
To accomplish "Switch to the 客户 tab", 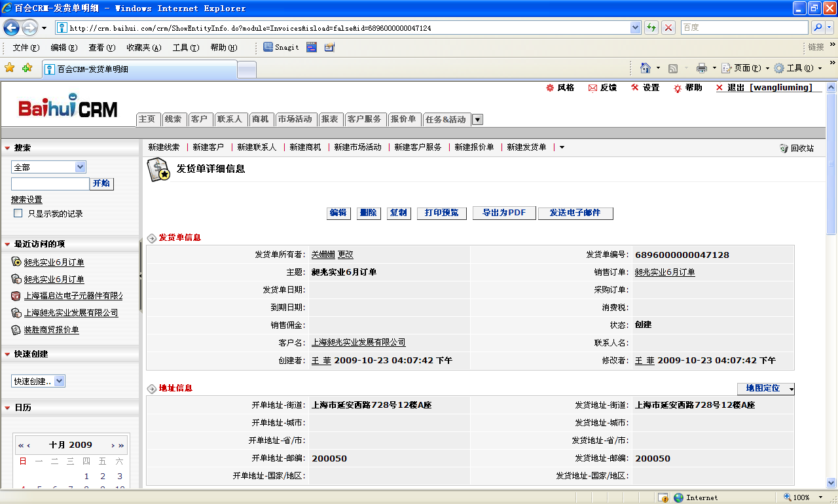I will coord(199,119).
